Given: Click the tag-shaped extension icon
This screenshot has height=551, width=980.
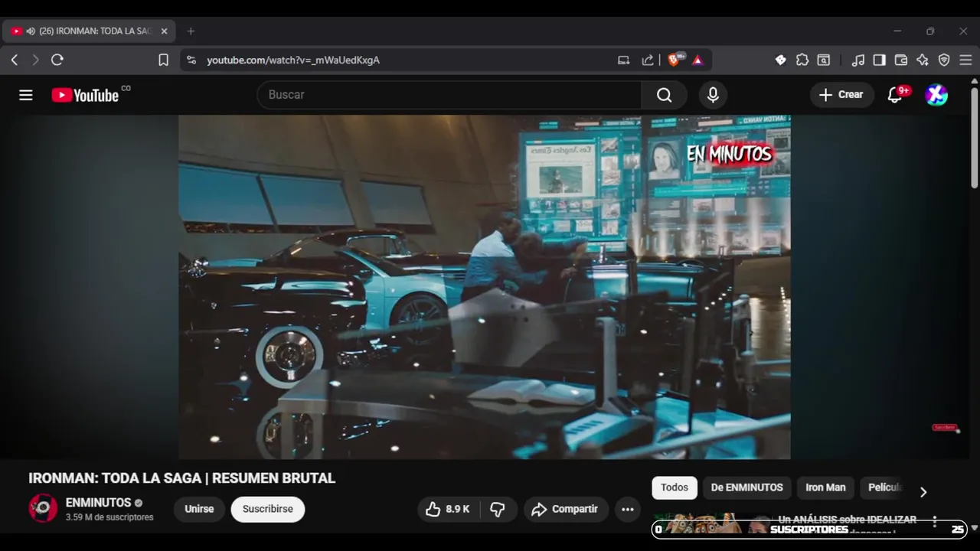Looking at the screenshot, I should point(781,60).
